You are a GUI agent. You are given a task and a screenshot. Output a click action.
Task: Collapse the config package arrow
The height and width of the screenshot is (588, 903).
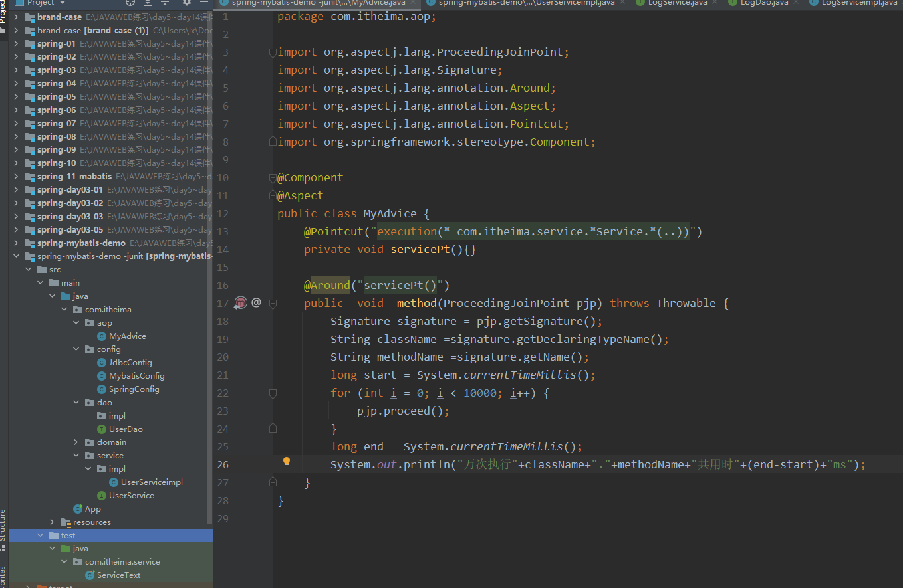(76, 349)
